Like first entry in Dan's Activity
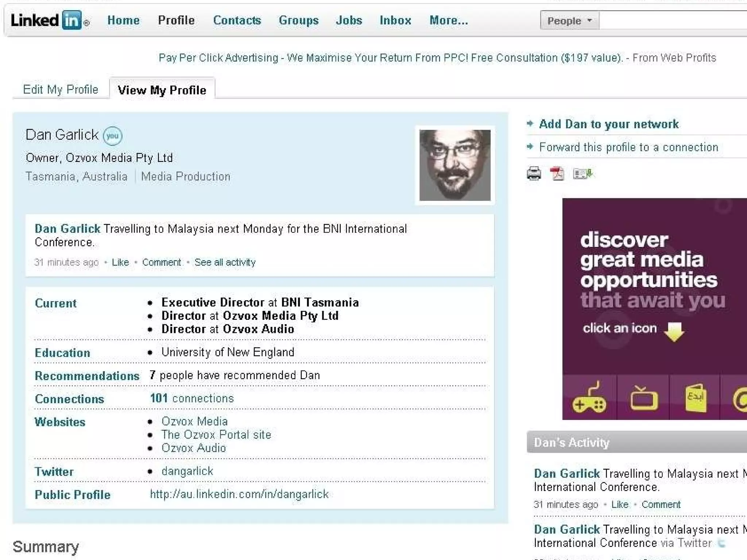 tap(619, 504)
